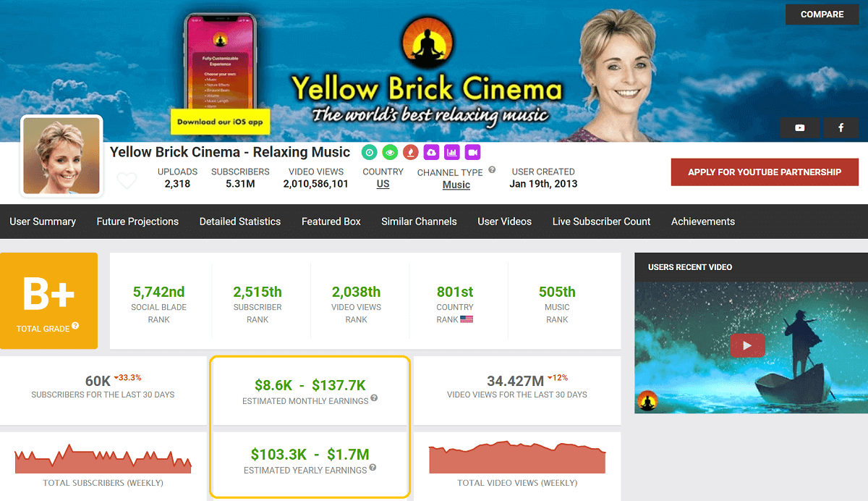Viewport: 868px width, 501px height.
Task: Click the red flame badge icon
Action: coord(411,152)
